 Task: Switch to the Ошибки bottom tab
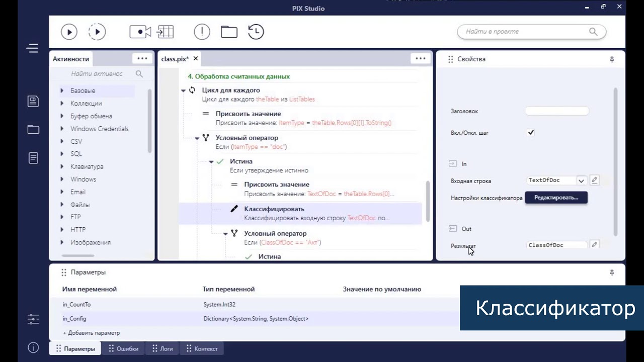click(123, 348)
